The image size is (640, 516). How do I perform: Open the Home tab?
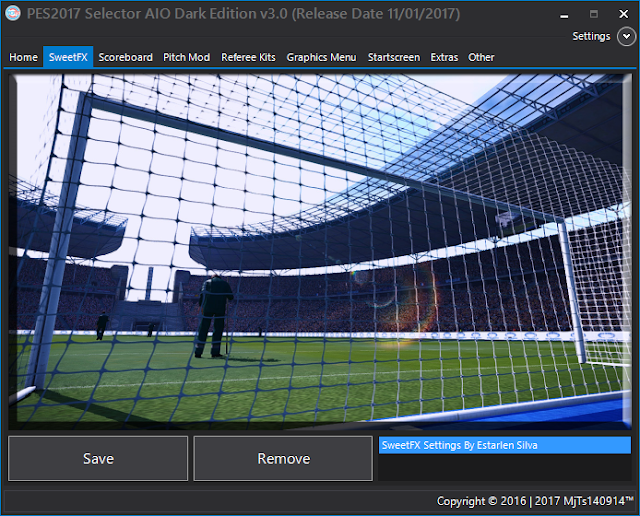point(23,57)
